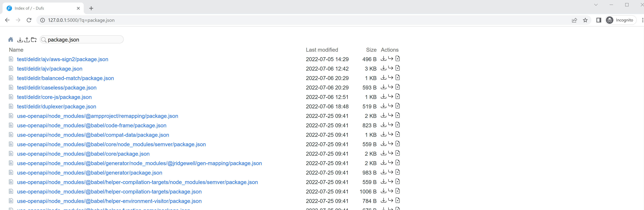Click the new folder icon in toolbar
Screen dimensions: 644x210
(x=34, y=39)
